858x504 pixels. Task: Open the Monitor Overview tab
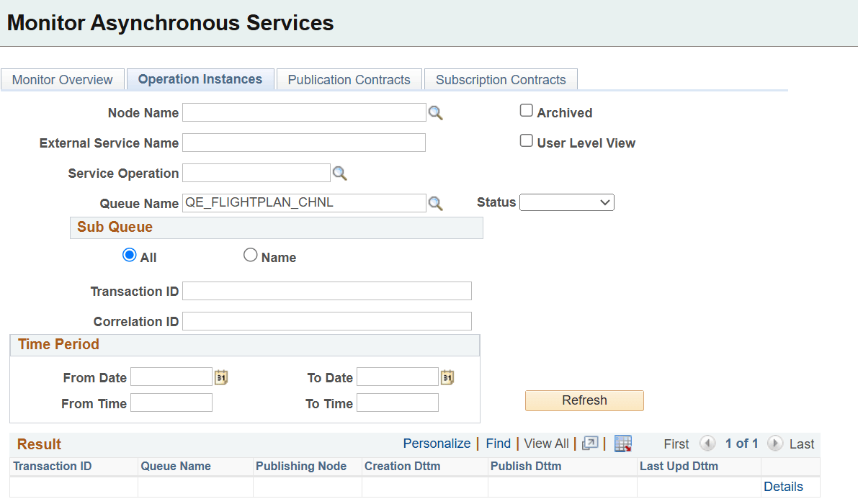pos(63,79)
